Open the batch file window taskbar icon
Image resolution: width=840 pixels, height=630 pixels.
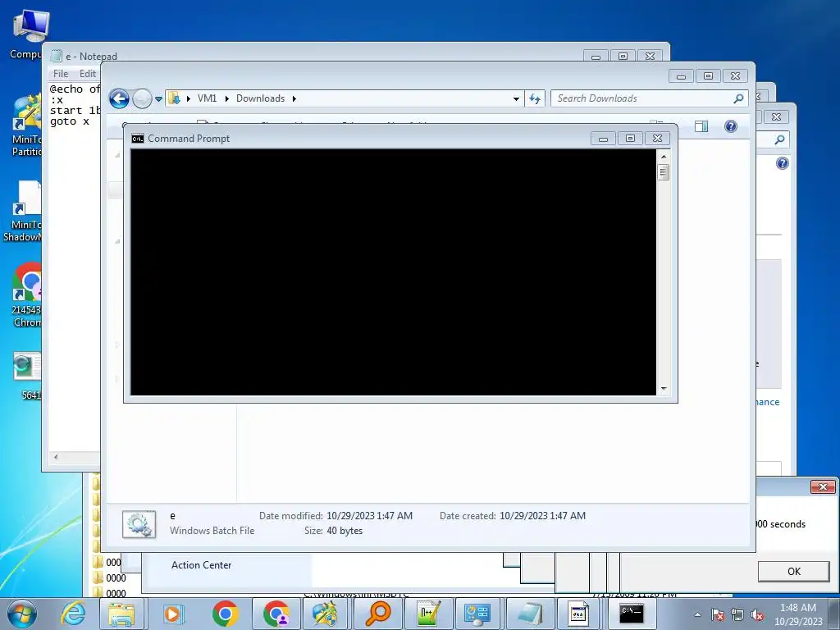[x=578, y=614]
